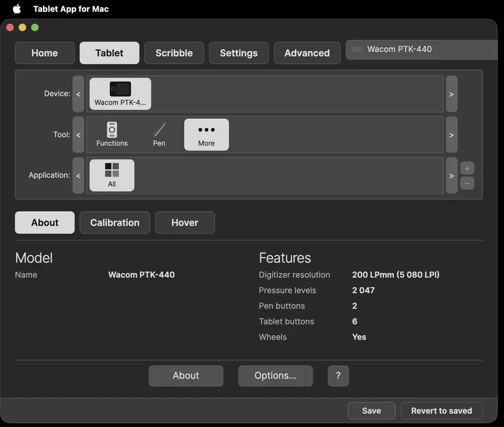The width and height of the screenshot is (504, 427).
Task: Click the pressure levels value 2 047
Action: point(363,290)
